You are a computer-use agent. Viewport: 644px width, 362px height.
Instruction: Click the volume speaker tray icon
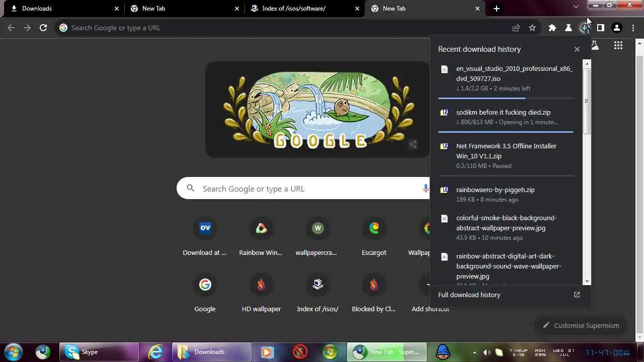(x=487, y=352)
